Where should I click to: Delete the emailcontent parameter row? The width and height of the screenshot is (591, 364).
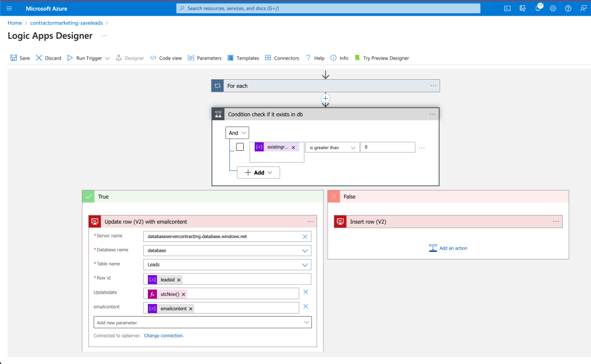coord(306,306)
